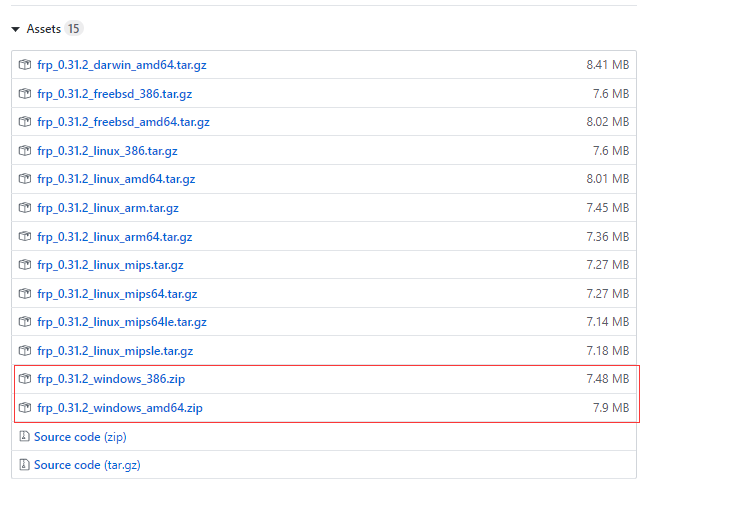This screenshot has height=507, width=745.
Task: Click package icon beside linux_arm.tar.gz asset
Action: 25,208
